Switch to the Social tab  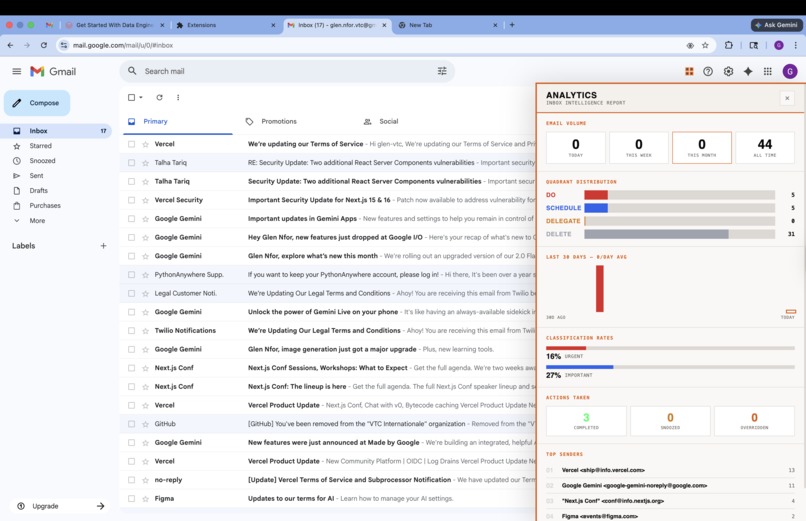[x=388, y=121]
